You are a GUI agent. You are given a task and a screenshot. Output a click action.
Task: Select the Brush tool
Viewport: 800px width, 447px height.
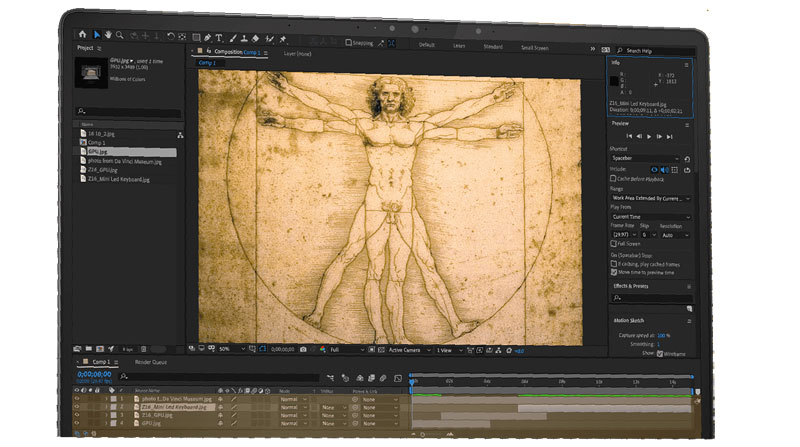(x=233, y=38)
